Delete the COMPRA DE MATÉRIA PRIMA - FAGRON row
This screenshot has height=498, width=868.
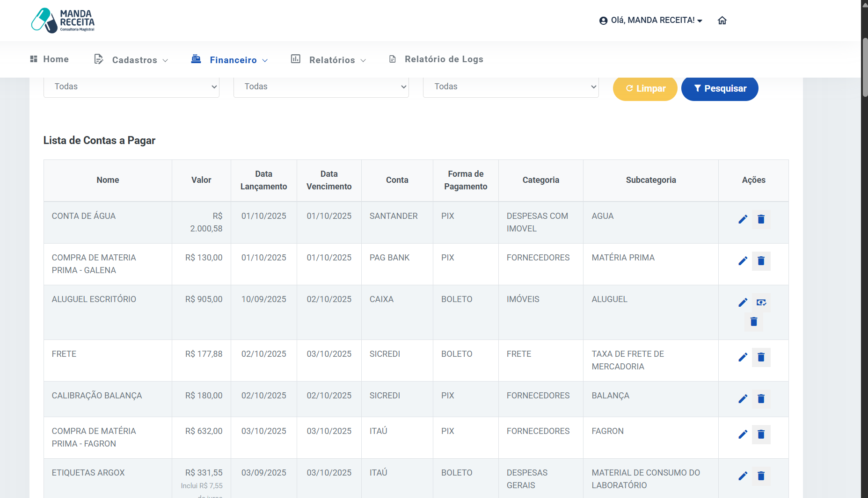761,434
